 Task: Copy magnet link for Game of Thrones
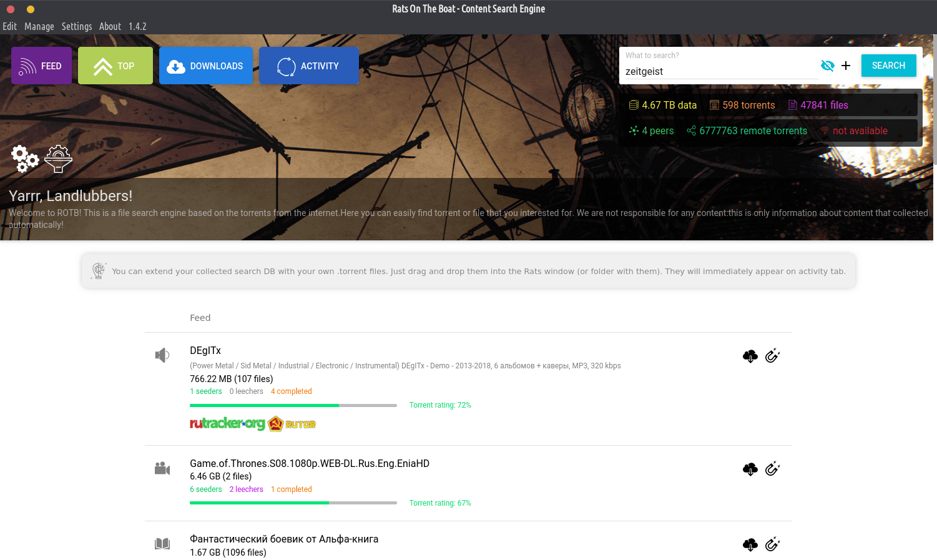point(772,469)
